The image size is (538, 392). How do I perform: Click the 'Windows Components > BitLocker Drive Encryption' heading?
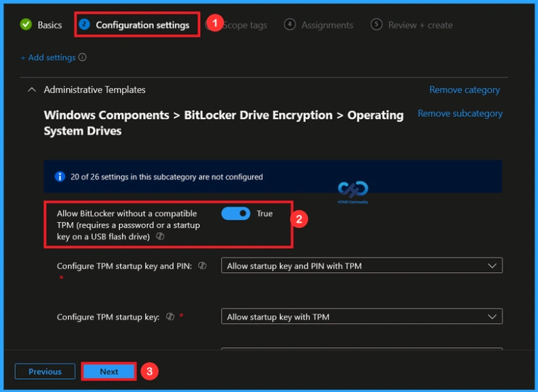pos(223,122)
